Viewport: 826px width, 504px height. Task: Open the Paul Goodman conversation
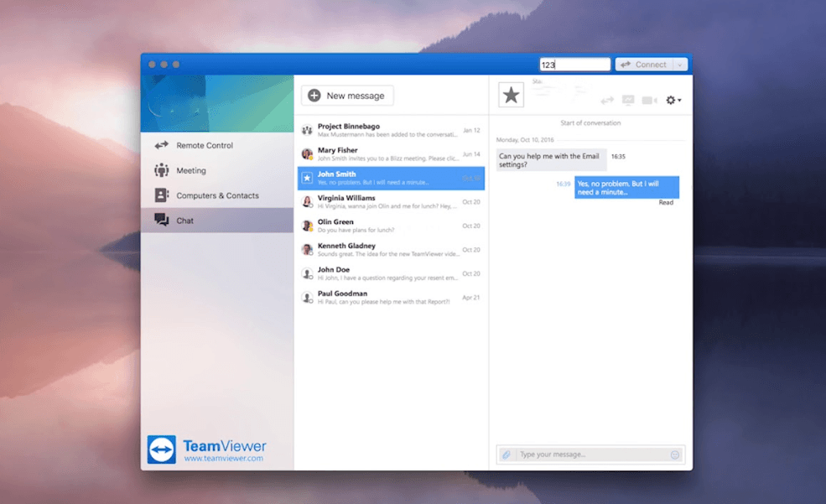(391, 298)
